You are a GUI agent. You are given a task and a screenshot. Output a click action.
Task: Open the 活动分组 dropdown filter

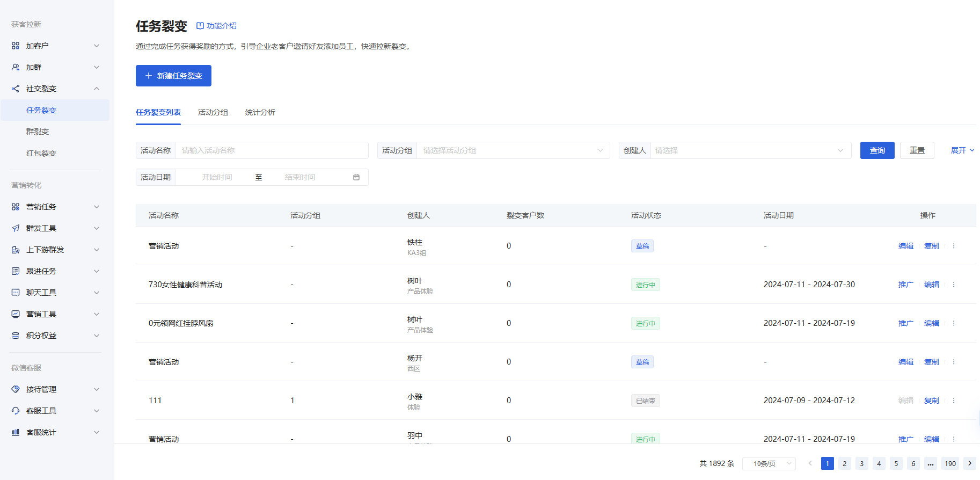513,150
